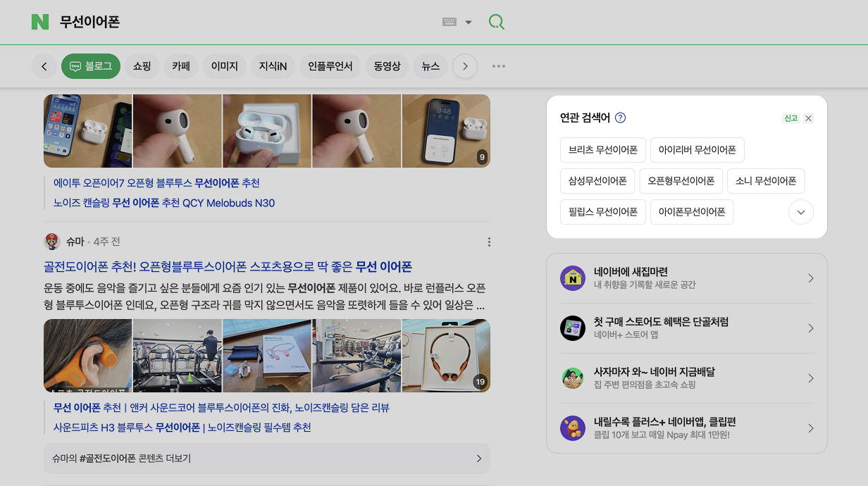Image resolution: width=868 pixels, height=486 pixels.
Task: Click the 클립편 purple character icon
Action: point(573,428)
